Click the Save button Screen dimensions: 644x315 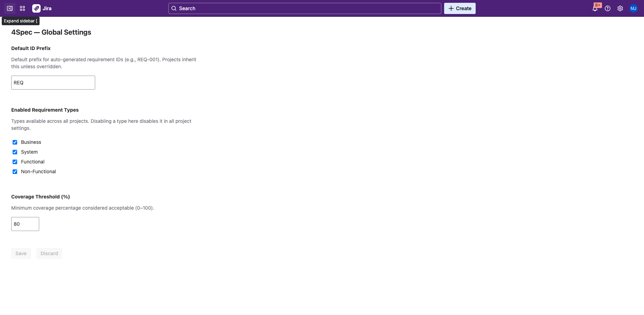pyautogui.click(x=21, y=253)
